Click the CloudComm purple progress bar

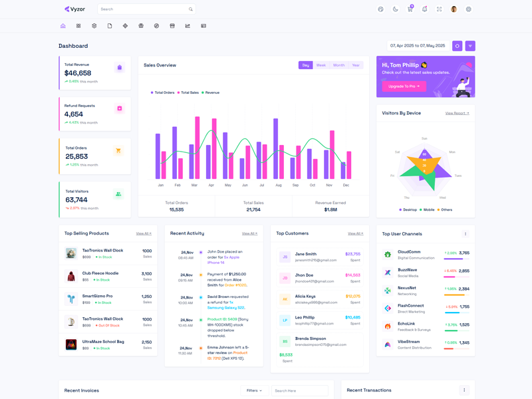pos(454,259)
